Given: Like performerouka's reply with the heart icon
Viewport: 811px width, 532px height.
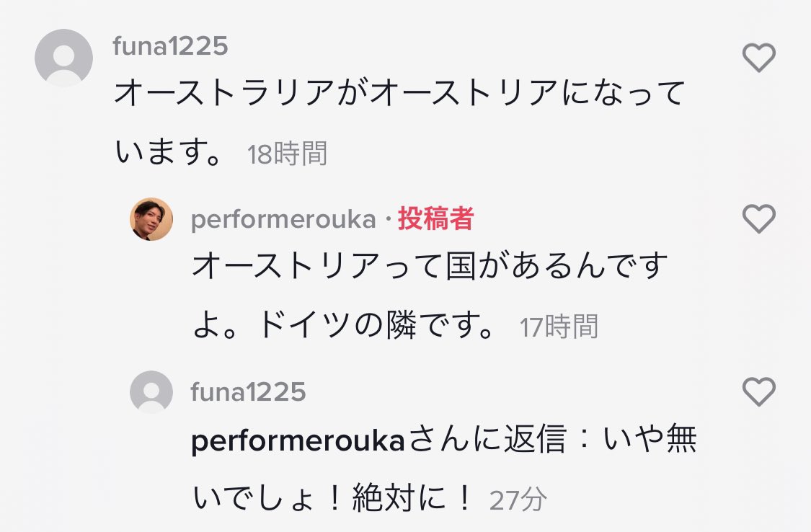Looking at the screenshot, I should [x=758, y=218].
